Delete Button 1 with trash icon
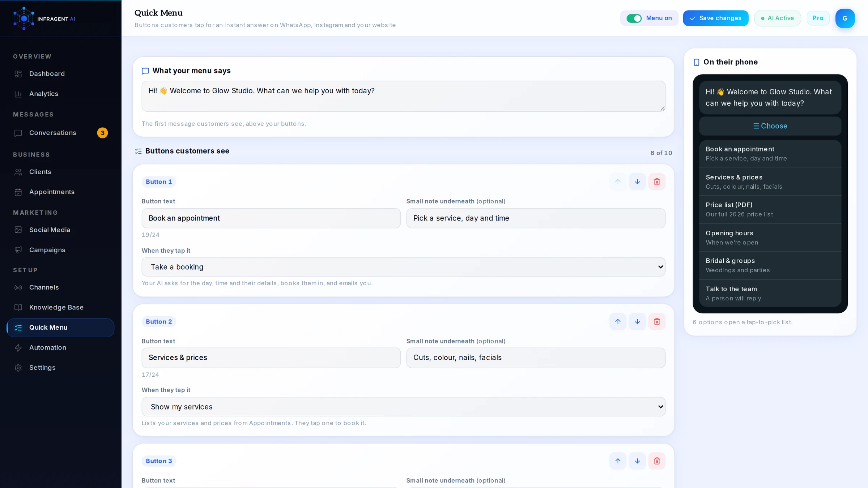 click(657, 181)
